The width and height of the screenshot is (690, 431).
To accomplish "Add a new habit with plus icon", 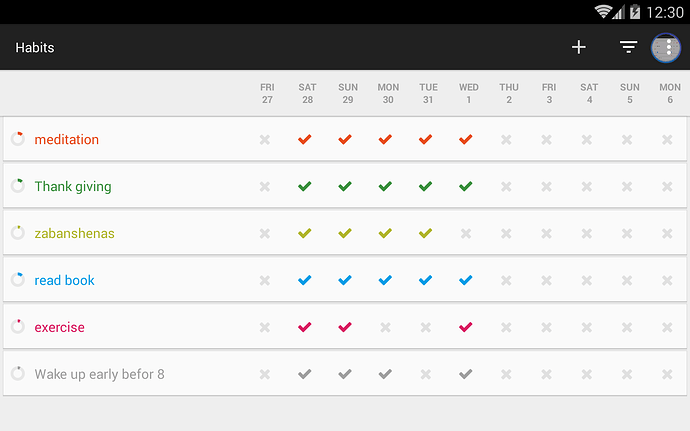I will click(x=579, y=47).
